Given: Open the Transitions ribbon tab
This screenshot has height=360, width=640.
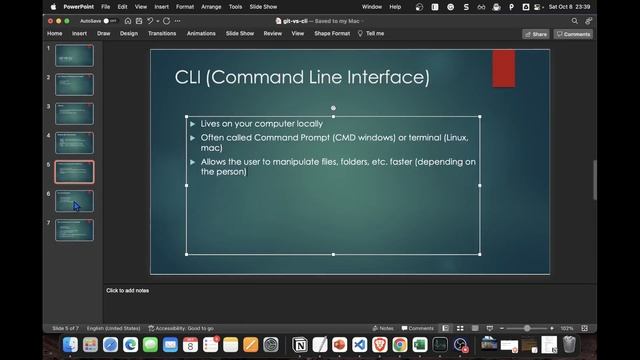Looking at the screenshot, I should 162,33.
